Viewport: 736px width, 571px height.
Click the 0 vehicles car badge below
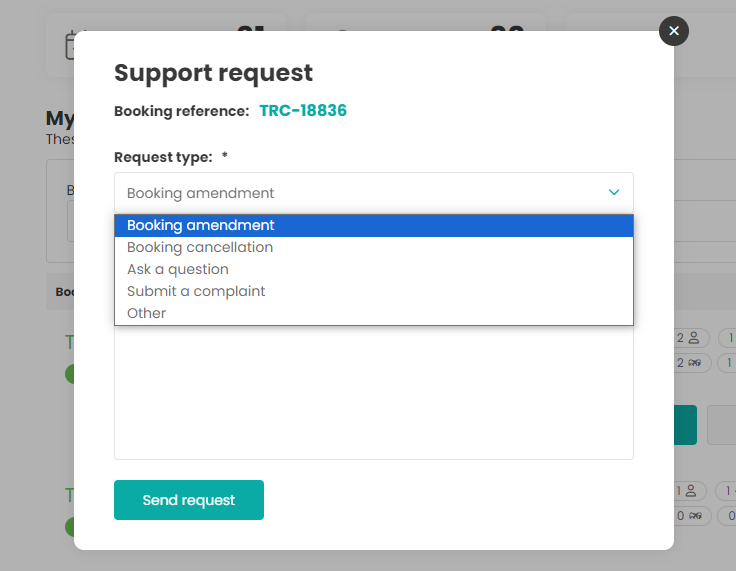690,516
